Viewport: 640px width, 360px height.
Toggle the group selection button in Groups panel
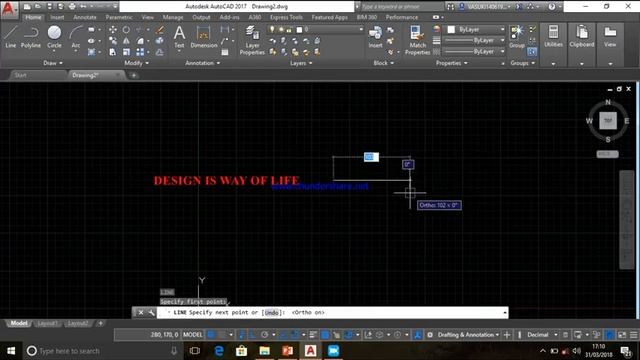point(531,52)
